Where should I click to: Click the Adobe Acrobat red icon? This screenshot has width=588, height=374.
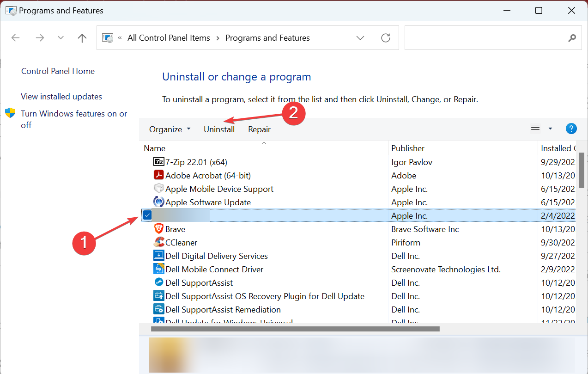tap(158, 175)
